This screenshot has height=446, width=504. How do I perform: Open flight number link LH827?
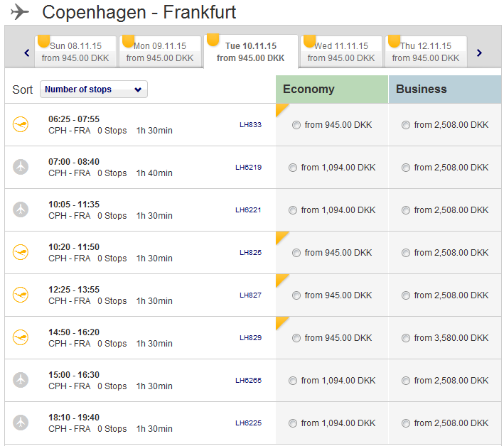250,295
